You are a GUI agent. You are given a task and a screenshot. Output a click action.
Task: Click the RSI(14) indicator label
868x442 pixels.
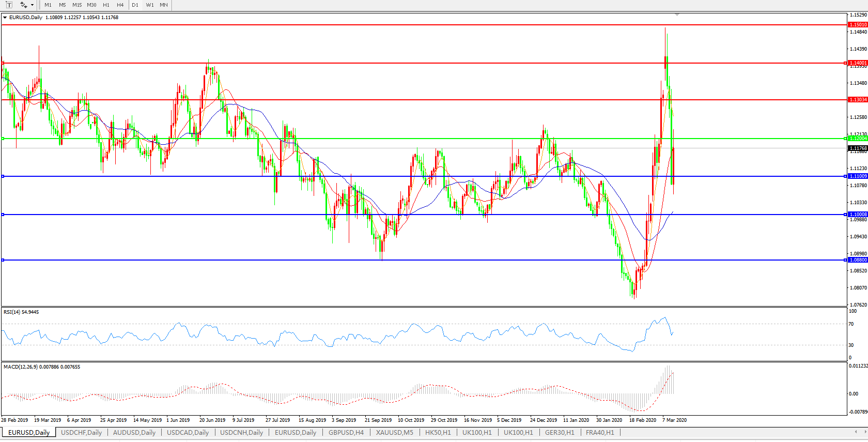click(21, 312)
